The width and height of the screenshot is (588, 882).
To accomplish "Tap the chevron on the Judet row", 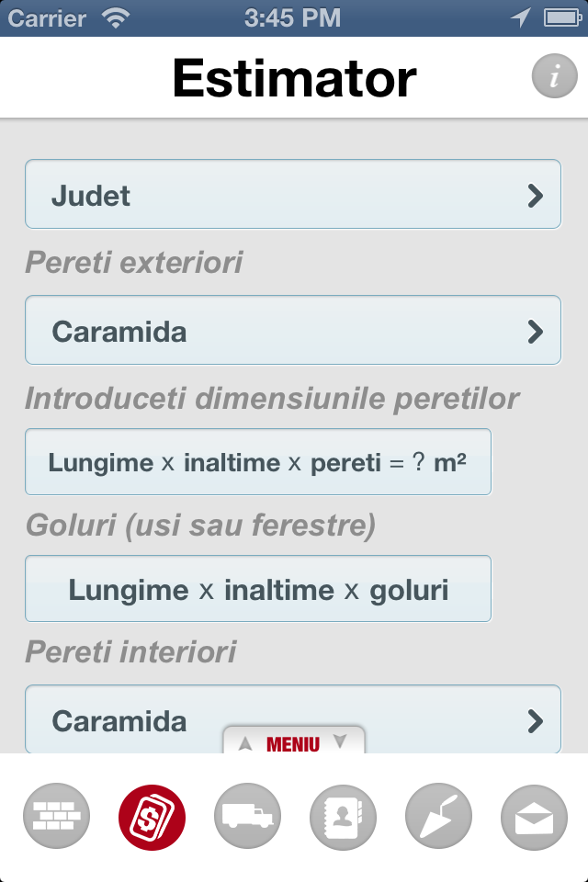I will [x=535, y=196].
